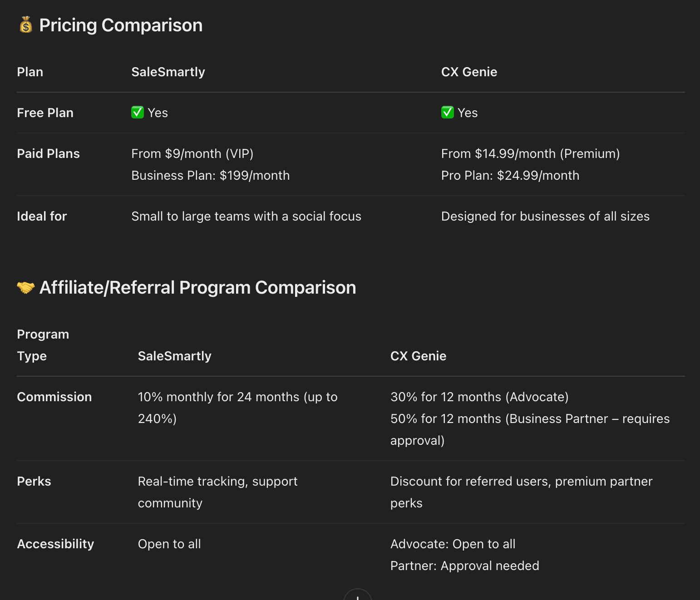700x600 pixels.
Task: Click the handshake emoji beside Affiliate/Referral heading
Action: [26, 287]
